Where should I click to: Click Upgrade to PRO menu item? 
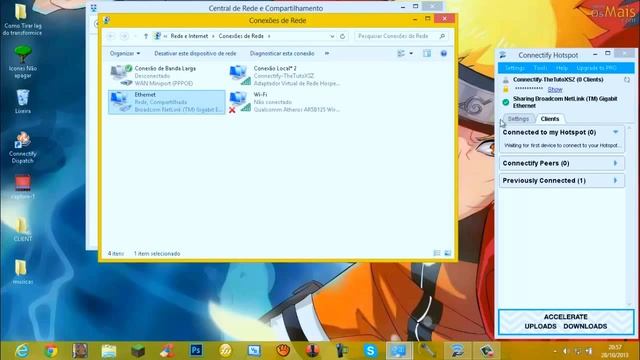click(596, 68)
